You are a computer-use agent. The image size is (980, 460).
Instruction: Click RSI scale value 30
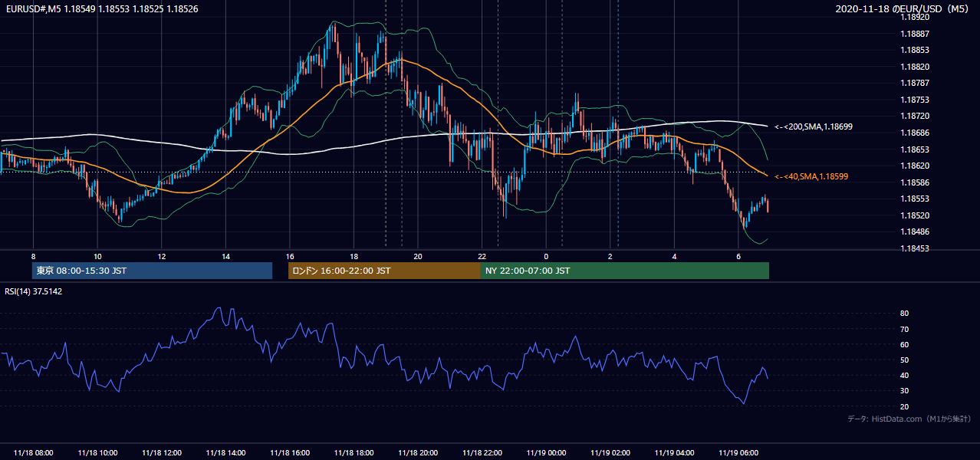pos(904,391)
